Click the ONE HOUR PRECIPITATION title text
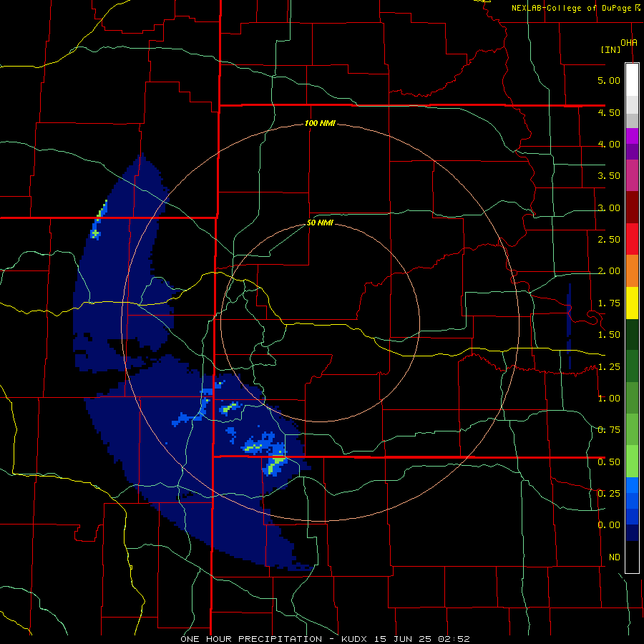 [251, 639]
